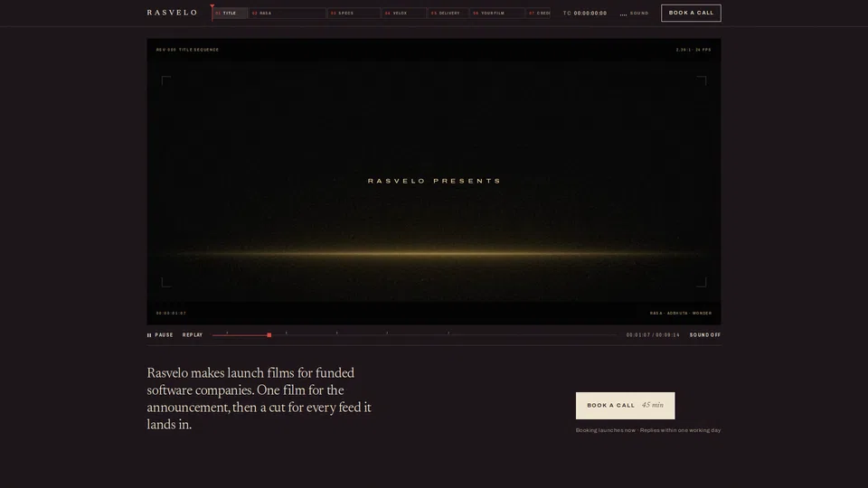
Task: Click the header Book a Call button
Action: pos(691,13)
